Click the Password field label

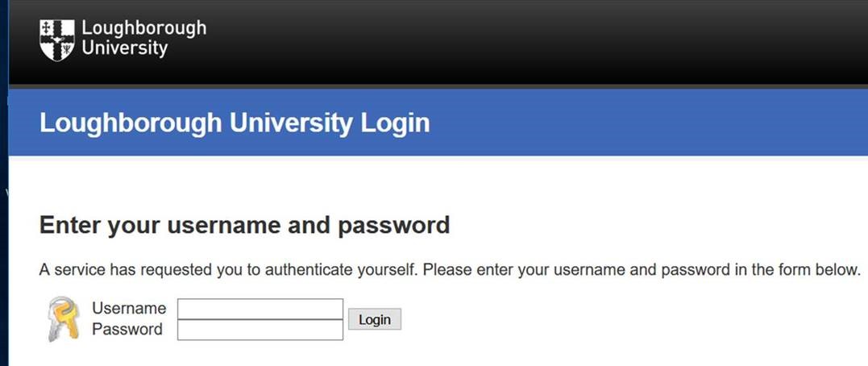tap(127, 330)
